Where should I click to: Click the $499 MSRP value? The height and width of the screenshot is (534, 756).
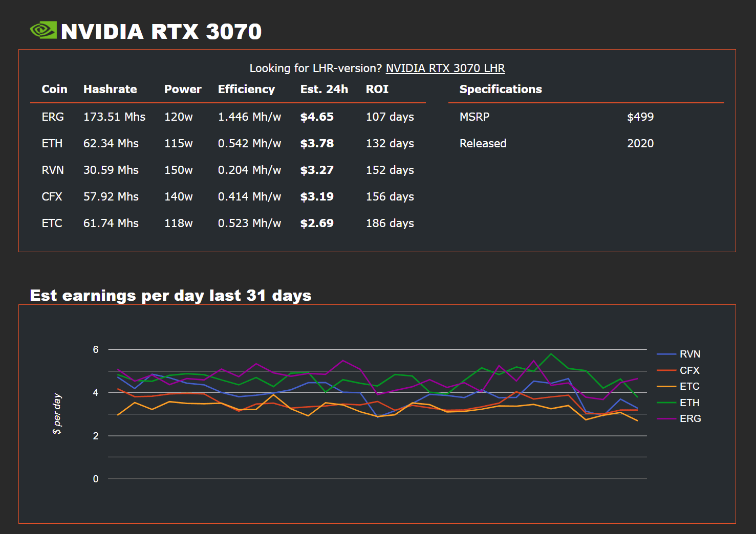click(x=640, y=117)
